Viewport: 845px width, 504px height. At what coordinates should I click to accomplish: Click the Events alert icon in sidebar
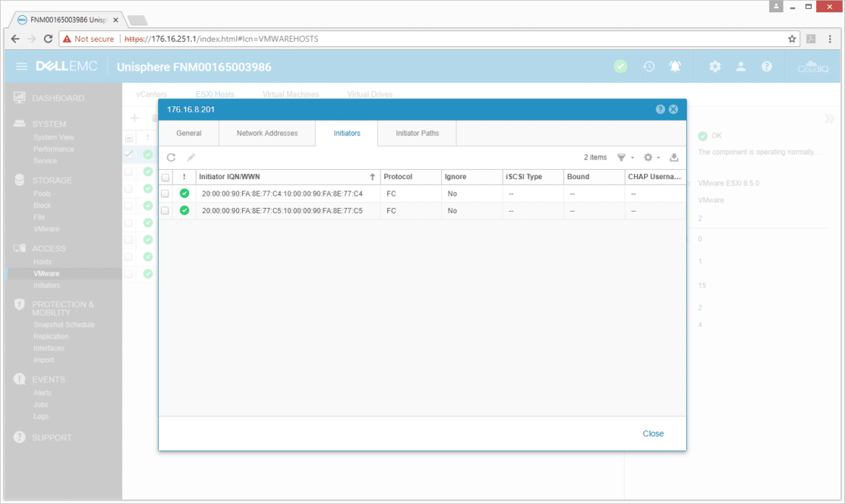coord(19,379)
